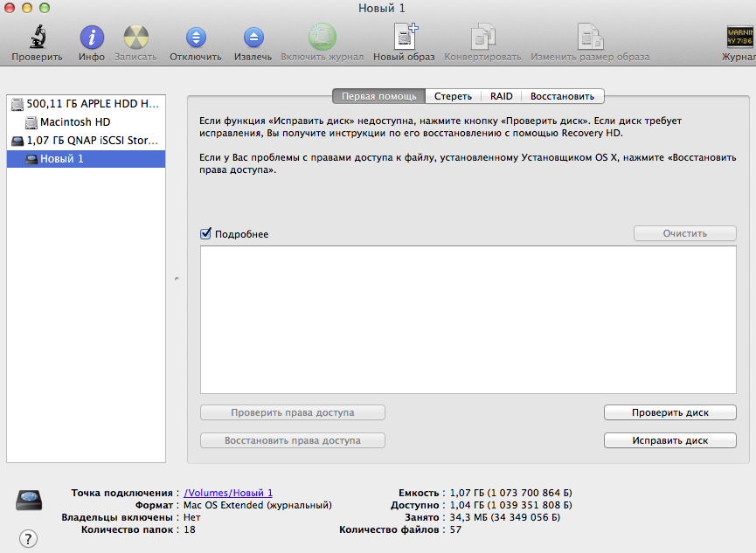Click the Владельцы включены value Нет
The height and width of the screenshot is (553, 756).
192,517
